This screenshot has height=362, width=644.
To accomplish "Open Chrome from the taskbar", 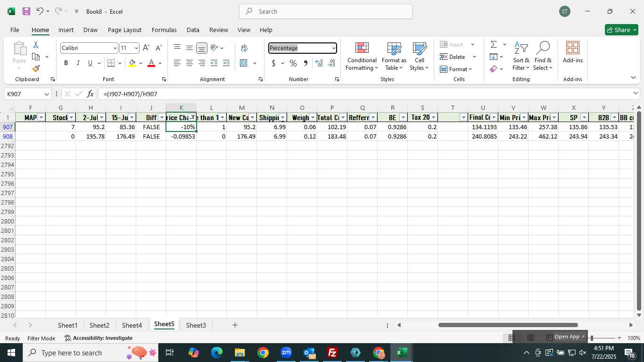I will click(263, 353).
